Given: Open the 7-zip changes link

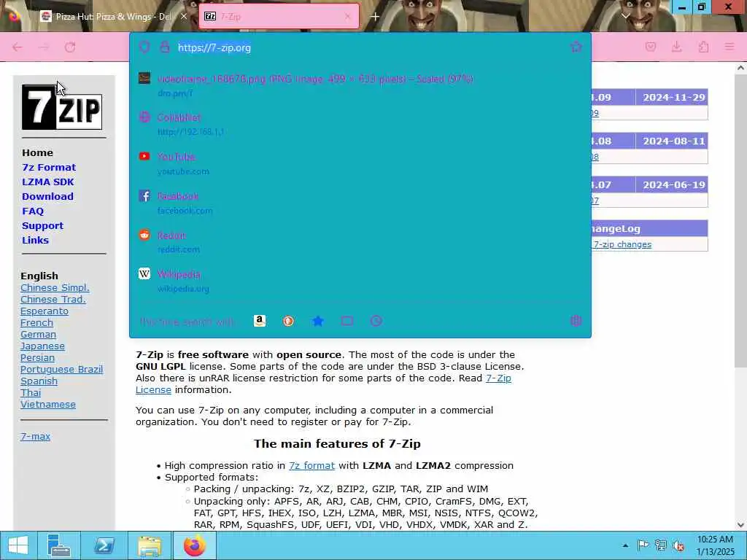Looking at the screenshot, I should coord(622,244).
